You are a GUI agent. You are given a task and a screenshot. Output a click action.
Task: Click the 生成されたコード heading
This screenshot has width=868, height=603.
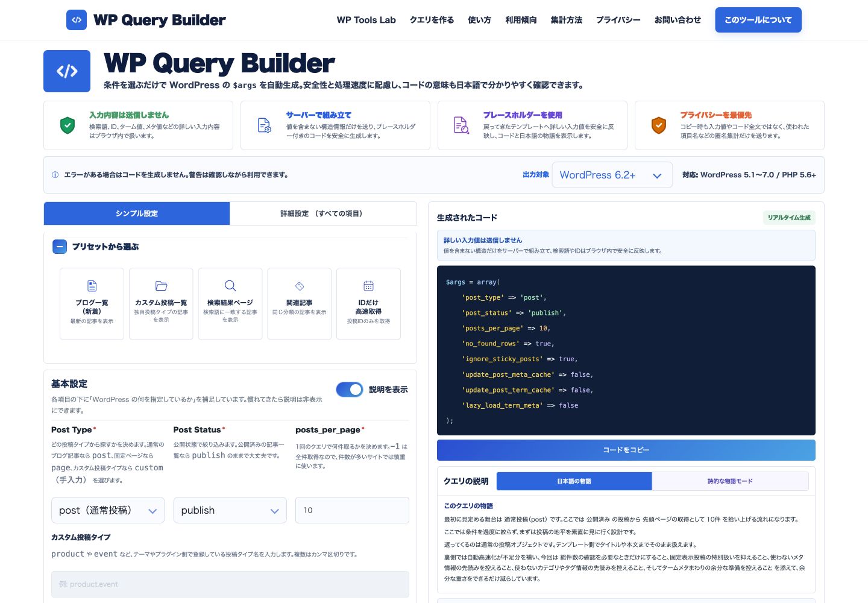[x=467, y=218]
